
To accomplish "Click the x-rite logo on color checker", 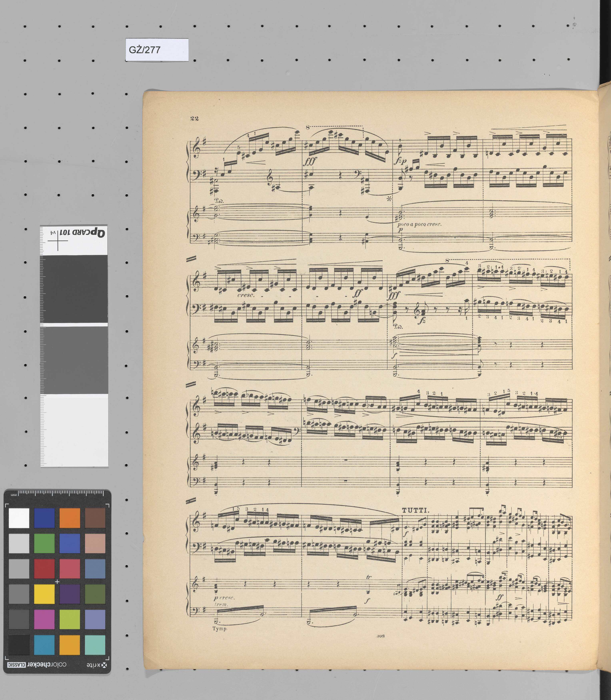I will 97,665.
